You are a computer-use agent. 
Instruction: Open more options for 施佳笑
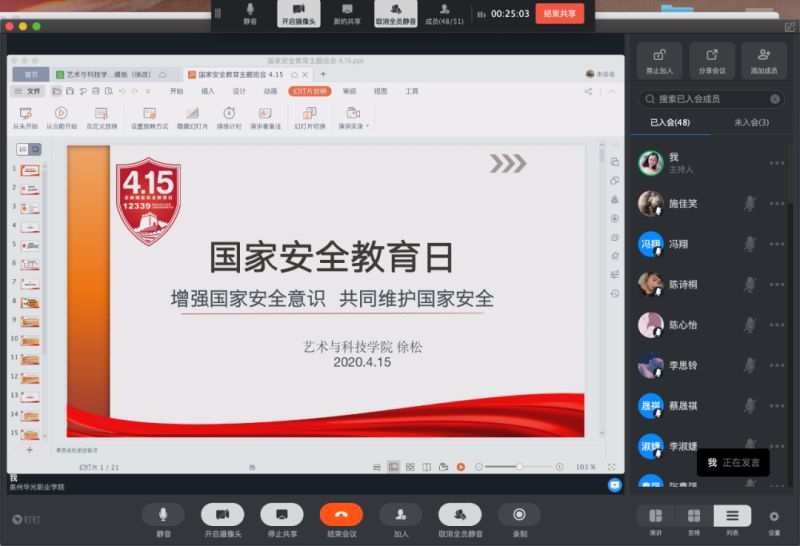[x=777, y=204]
